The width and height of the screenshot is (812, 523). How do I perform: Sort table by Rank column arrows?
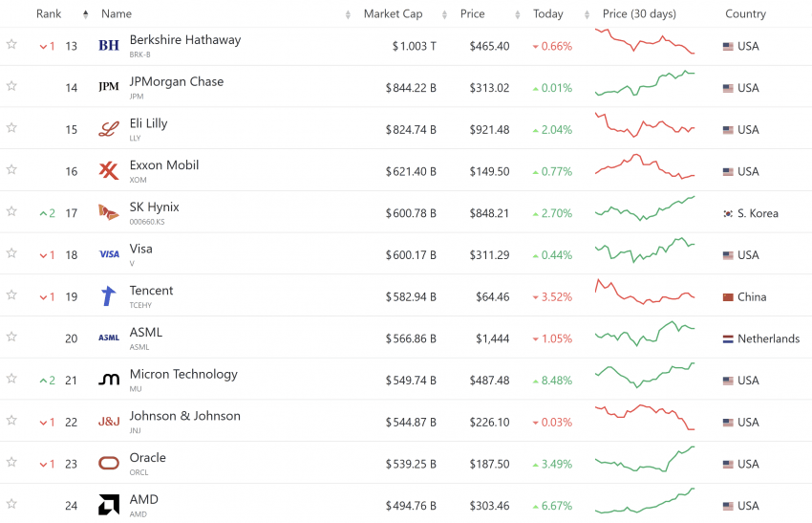pos(85,14)
